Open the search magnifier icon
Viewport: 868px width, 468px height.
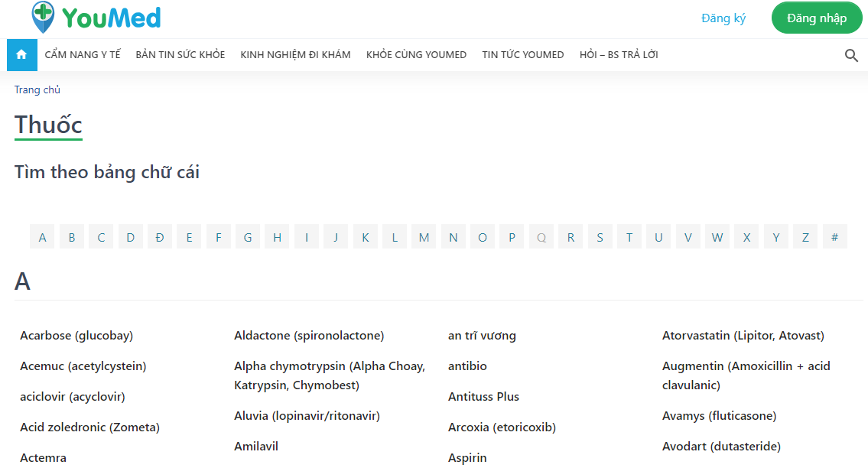(x=851, y=55)
